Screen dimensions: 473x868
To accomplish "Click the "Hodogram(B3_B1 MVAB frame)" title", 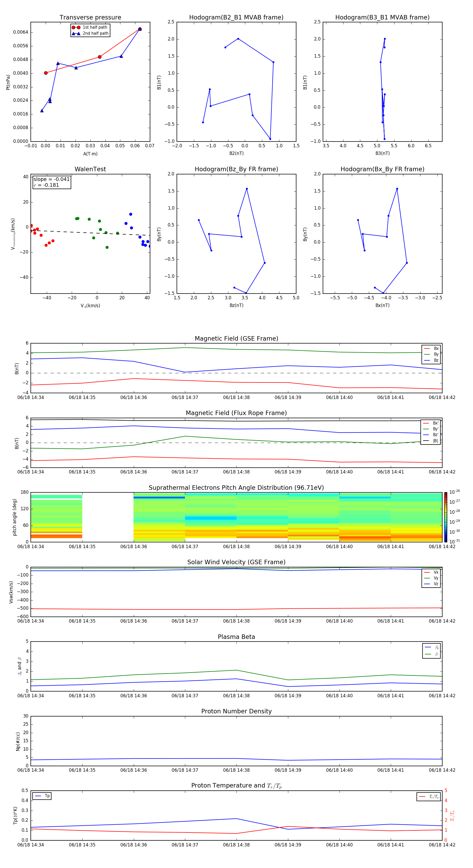I will point(382,18).
